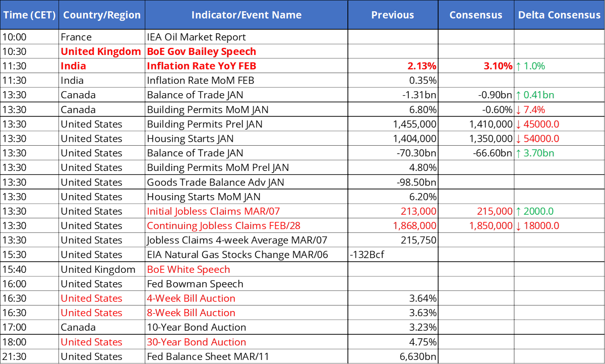
Task: Click the Time (CET) column header
Action: coord(29,15)
